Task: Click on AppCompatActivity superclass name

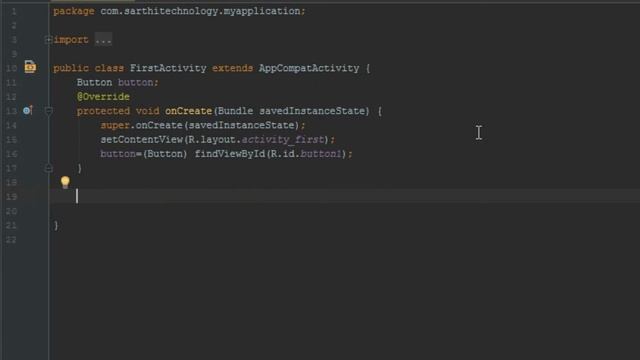Action: click(309, 68)
